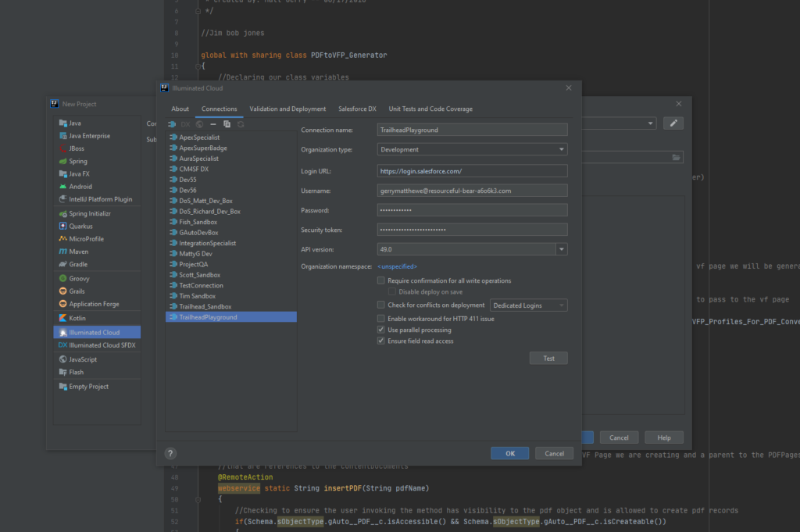Click the globe icon in the connections toolbar

click(199, 124)
